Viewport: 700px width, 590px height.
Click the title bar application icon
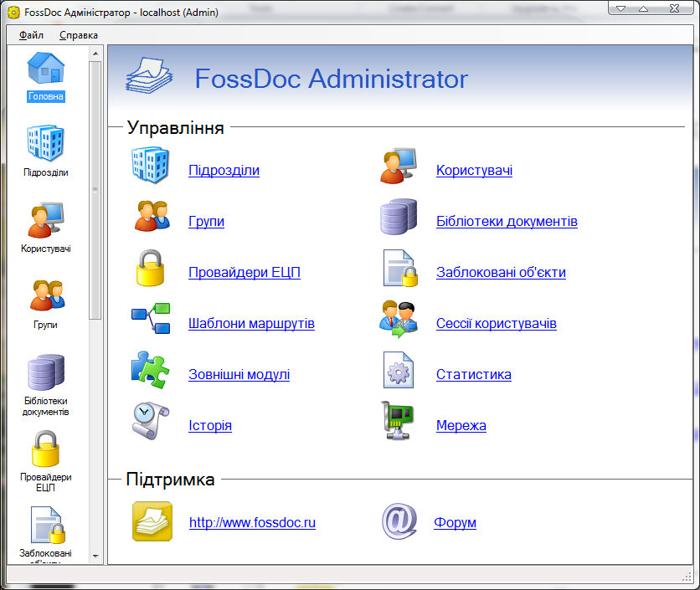(14, 13)
